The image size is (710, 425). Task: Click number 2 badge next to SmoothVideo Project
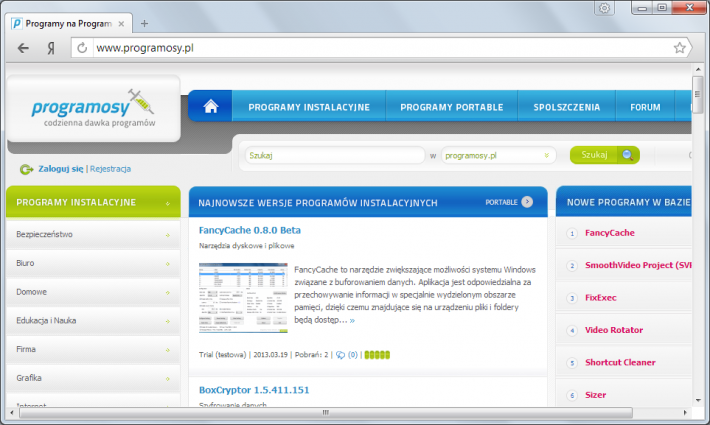click(572, 266)
